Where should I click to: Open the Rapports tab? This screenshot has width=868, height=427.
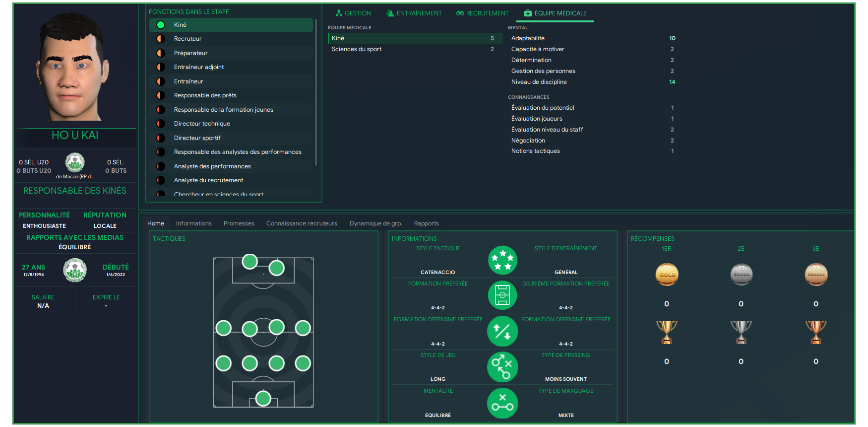click(x=427, y=223)
